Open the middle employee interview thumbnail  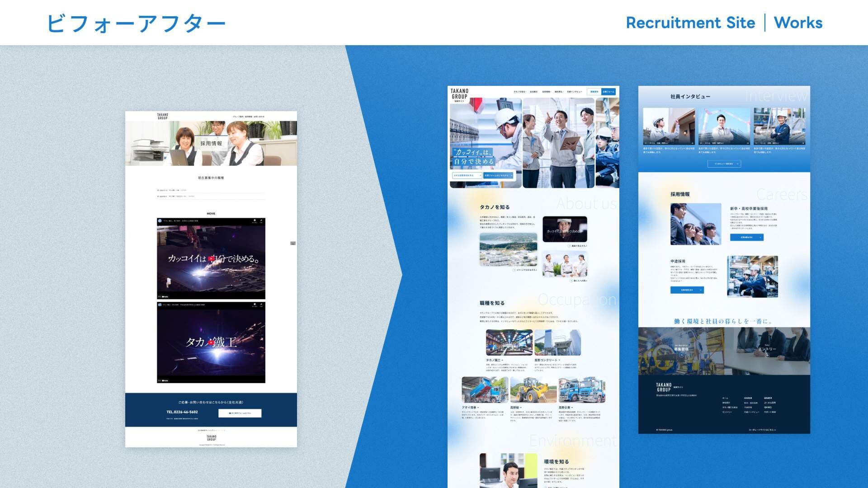coord(724,127)
